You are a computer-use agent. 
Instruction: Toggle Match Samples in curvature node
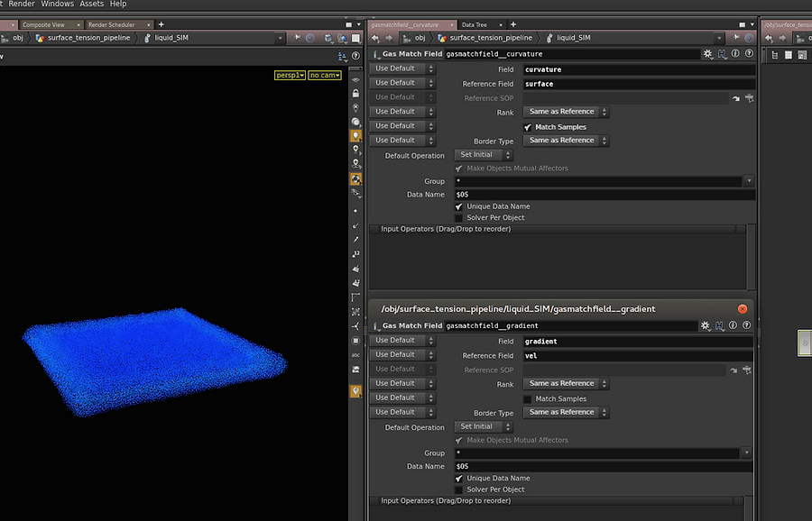528,127
